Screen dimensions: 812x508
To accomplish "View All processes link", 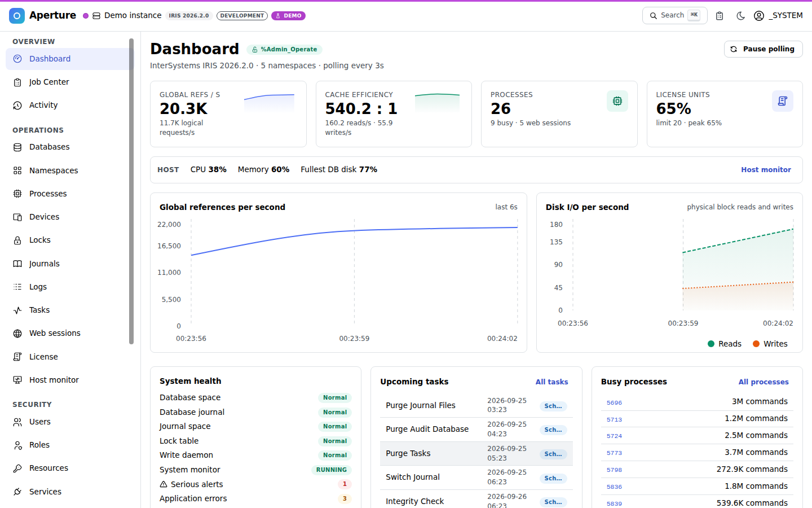I will point(764,382).
